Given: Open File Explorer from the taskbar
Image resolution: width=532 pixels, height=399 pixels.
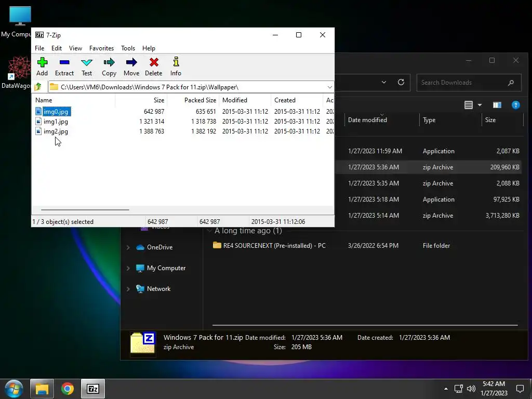Looking at the screenshot, I should [x=42, y=389].
